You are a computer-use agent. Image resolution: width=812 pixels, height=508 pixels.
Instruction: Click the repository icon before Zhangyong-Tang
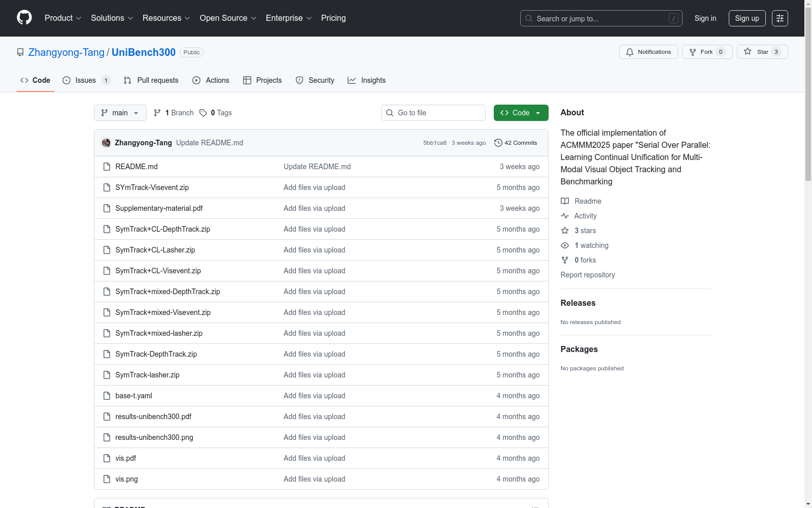(x=20, y=52)
